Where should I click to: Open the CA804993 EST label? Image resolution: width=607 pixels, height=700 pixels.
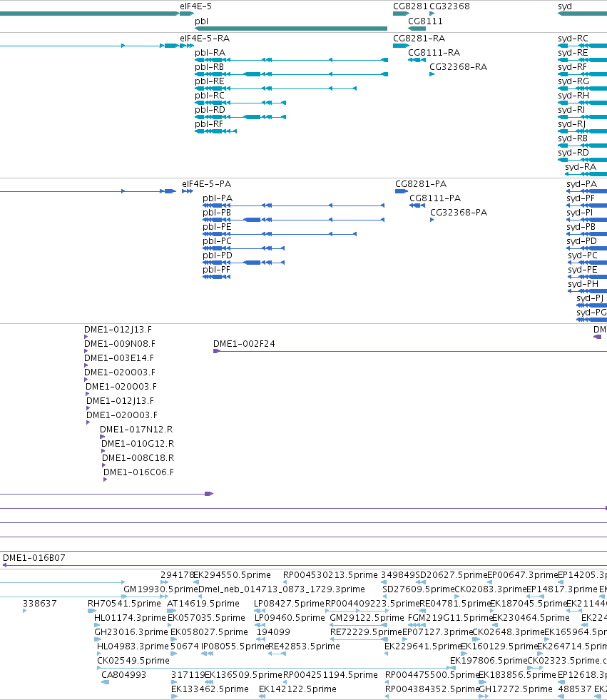point(123,675)
